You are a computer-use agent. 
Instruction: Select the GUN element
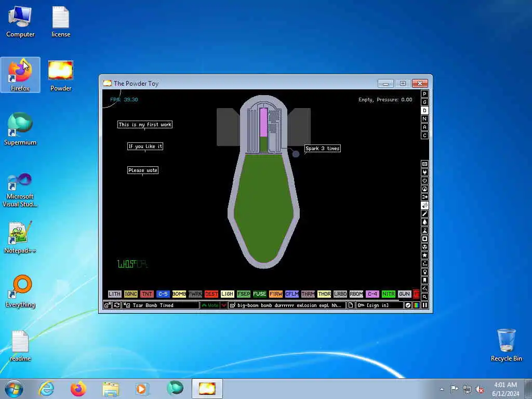tap(404, 294)
